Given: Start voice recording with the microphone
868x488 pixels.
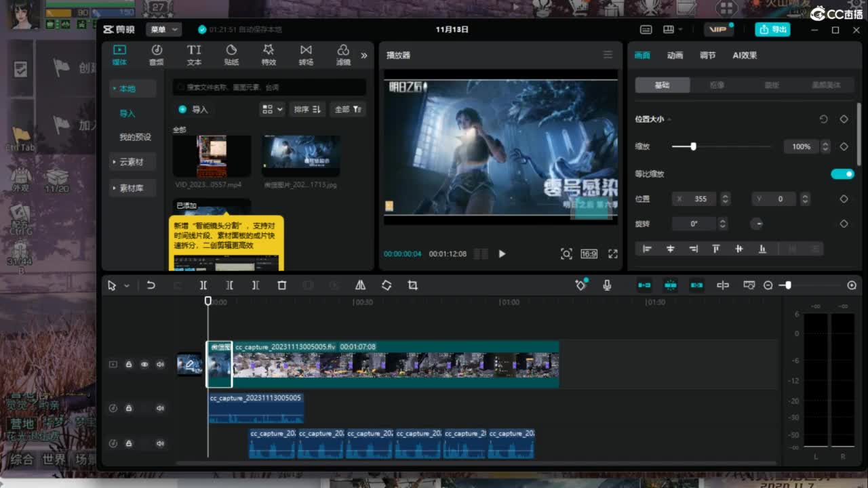Looking at the screenshot, I should tap(607, 285).
